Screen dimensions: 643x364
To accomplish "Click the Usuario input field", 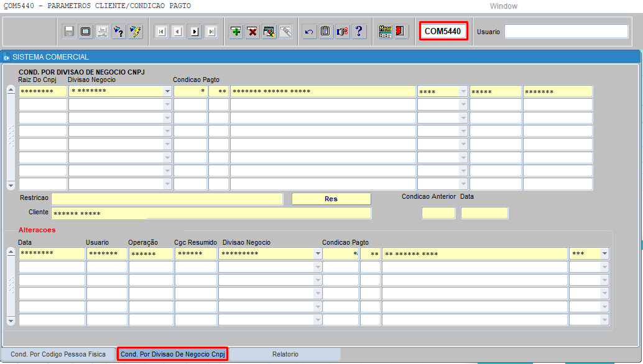I will 566,32.
